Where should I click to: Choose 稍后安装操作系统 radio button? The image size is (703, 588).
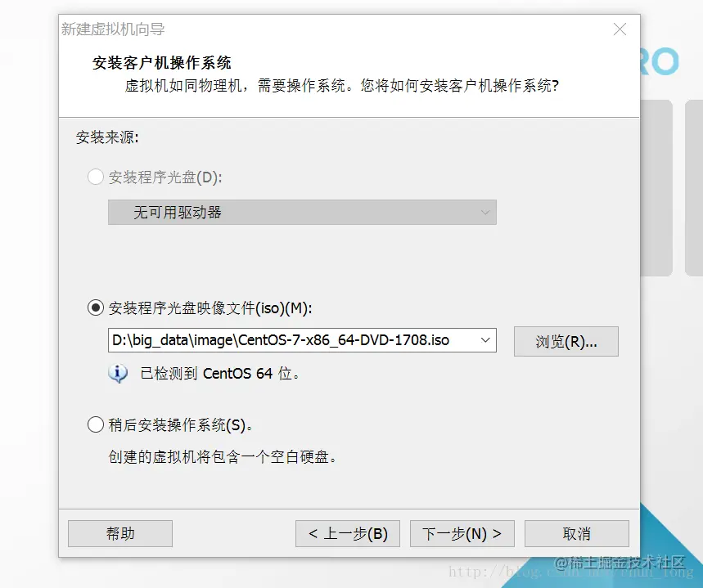point(96,424)
